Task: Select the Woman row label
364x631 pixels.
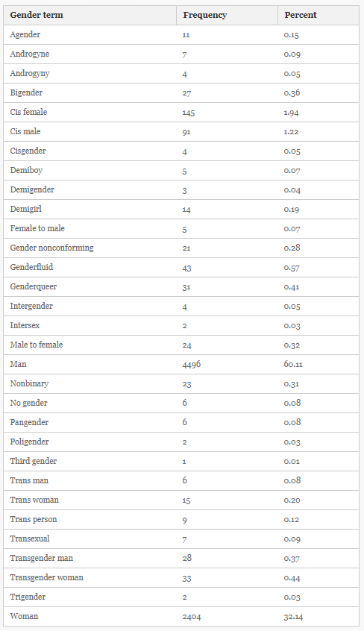Action: [24, 616]
